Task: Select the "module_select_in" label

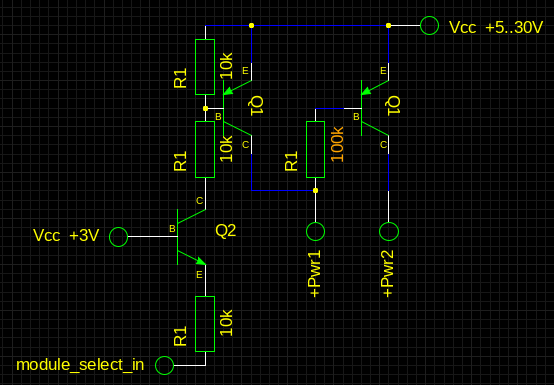Action: coord(80,365)
